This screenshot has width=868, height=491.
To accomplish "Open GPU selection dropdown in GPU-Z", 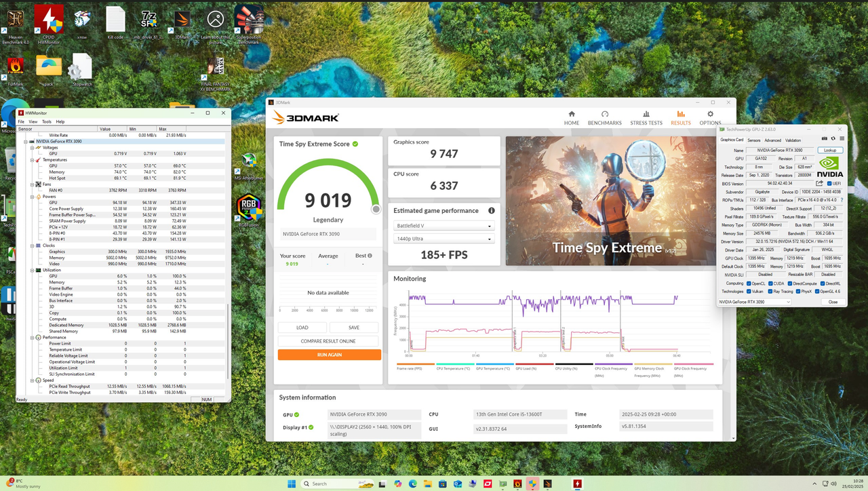I will pyautogui.click(x=755, y=302).
